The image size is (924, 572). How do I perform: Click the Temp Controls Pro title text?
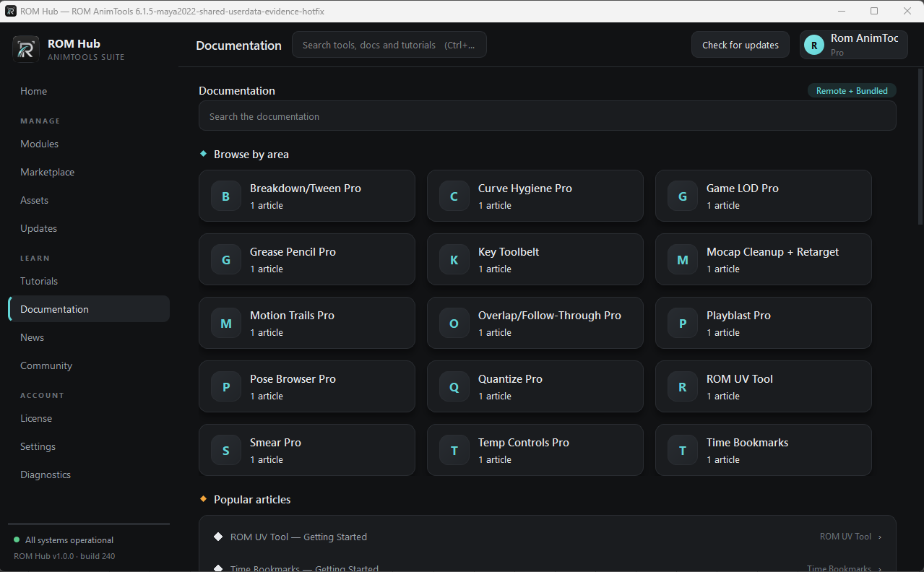tap(524, 442)
